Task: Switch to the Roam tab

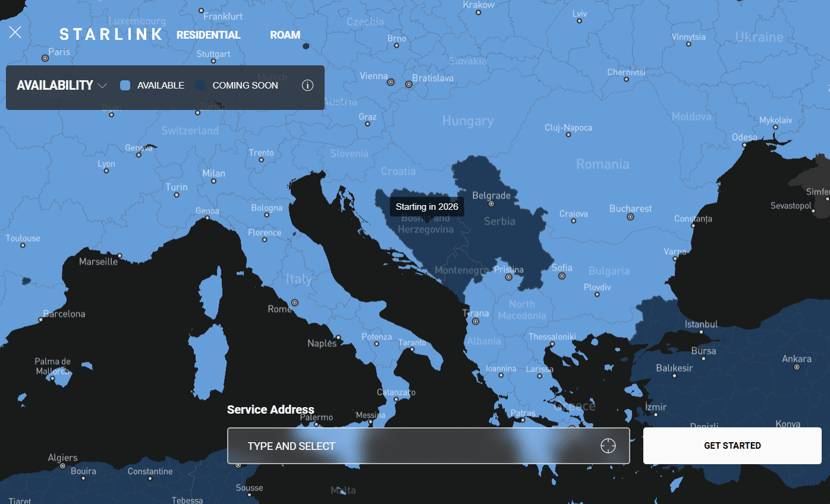Action: (285, 35)
